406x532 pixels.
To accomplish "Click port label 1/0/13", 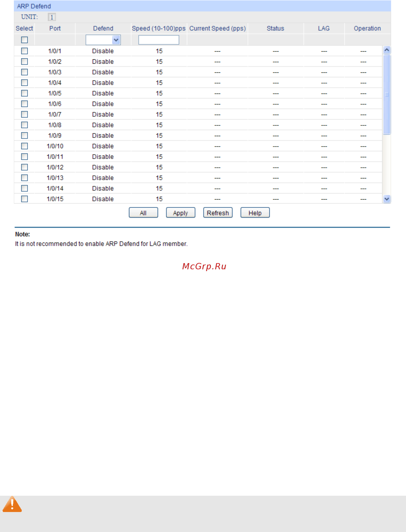I will click(x=55, y=178).
